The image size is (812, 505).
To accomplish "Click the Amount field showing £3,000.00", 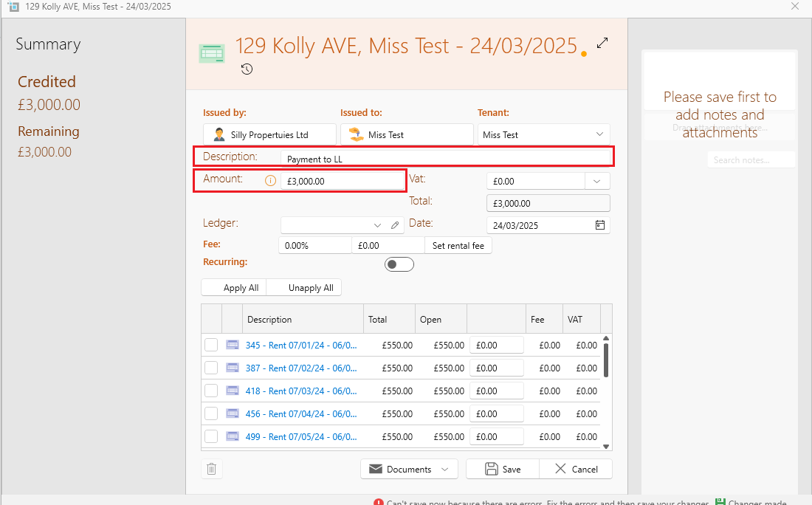I will 343,182.
